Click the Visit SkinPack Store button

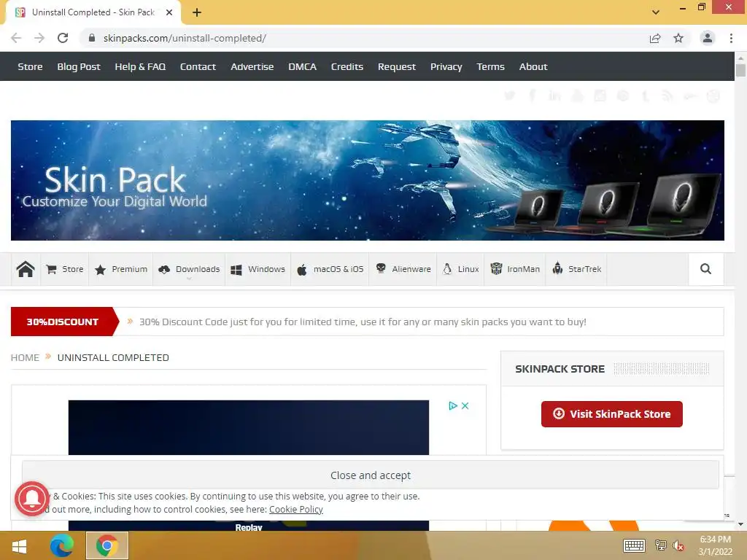coord(612,414)
